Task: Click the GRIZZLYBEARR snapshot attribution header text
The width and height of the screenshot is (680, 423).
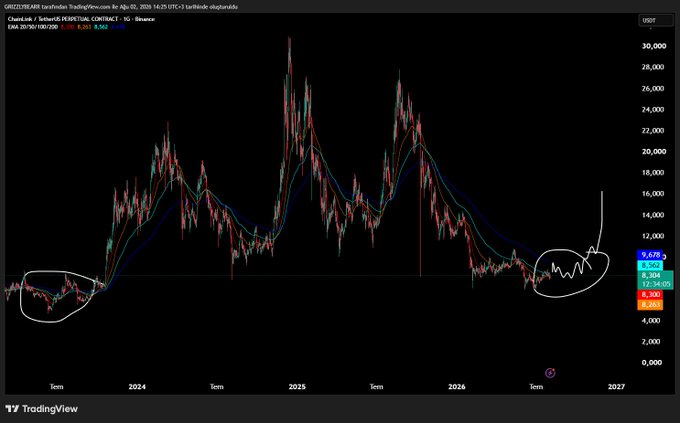Action: tap(121, 7)
